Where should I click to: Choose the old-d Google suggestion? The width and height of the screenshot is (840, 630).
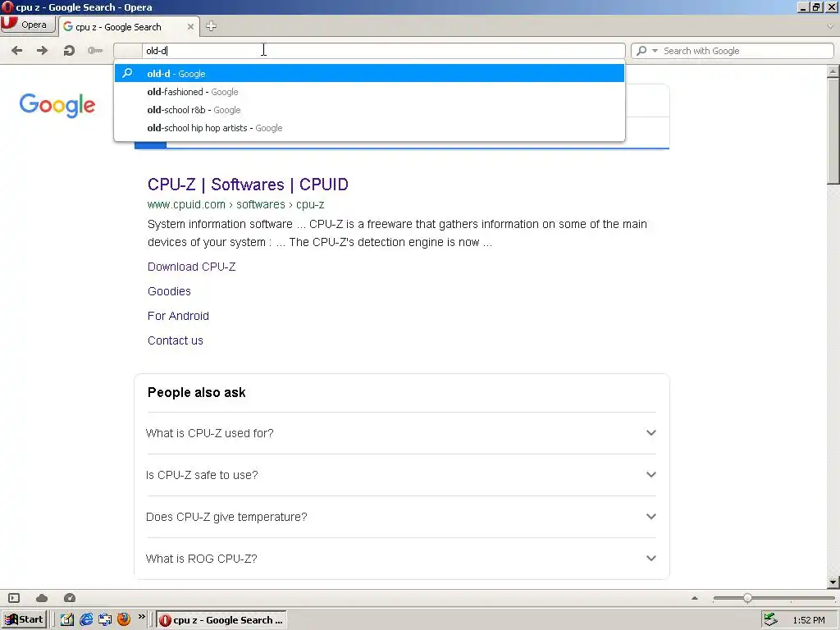coord(370,73)
